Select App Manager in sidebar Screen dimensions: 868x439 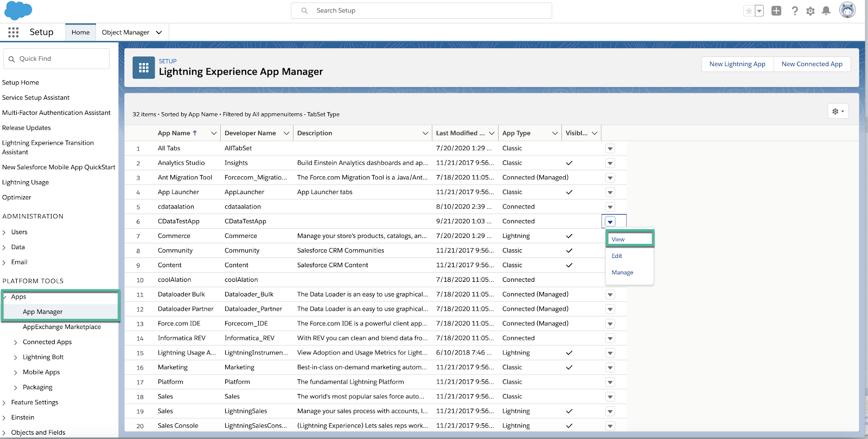42,312
